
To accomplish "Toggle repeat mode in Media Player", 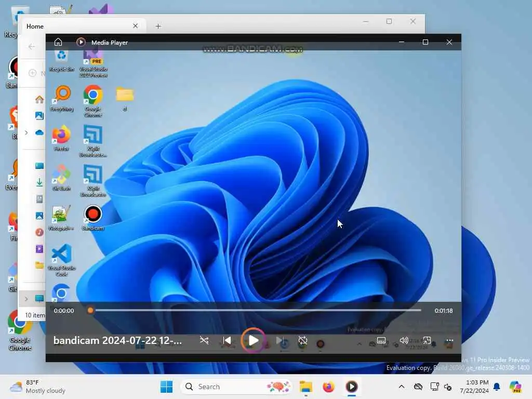I will click(x=303, y=340).
